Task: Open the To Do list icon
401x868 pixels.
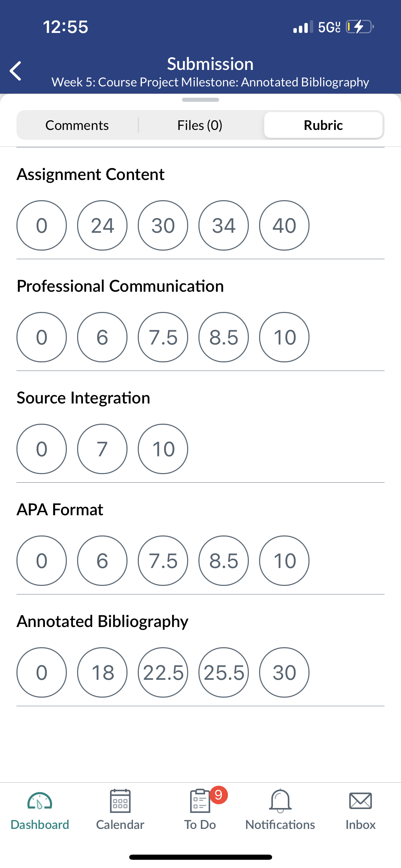Action: [200, 801]
